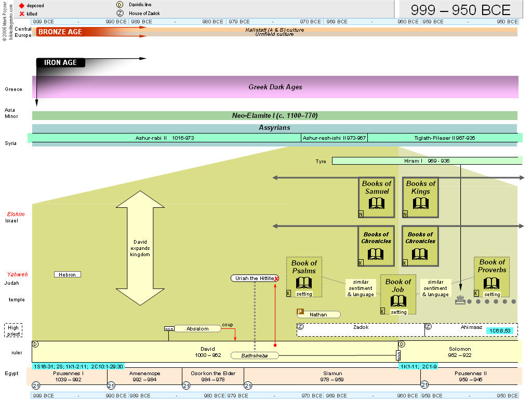Select the Book of Psalms book icon

click(304, 283)
